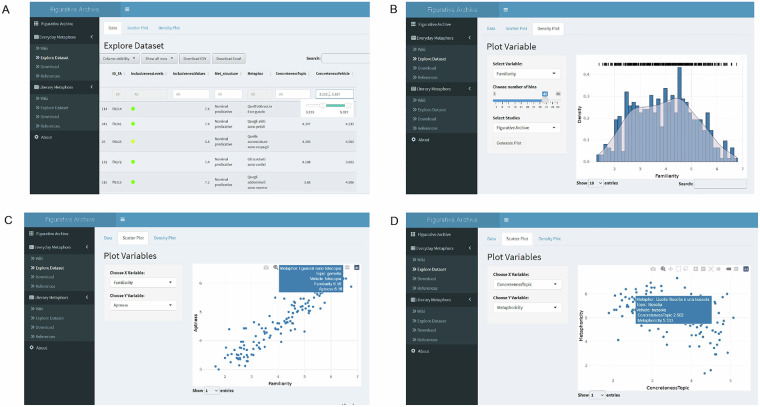Click the number of bins slider handle in panel B
The height and width of the screenshot is (407, 760).
click(x=545, y=100)
